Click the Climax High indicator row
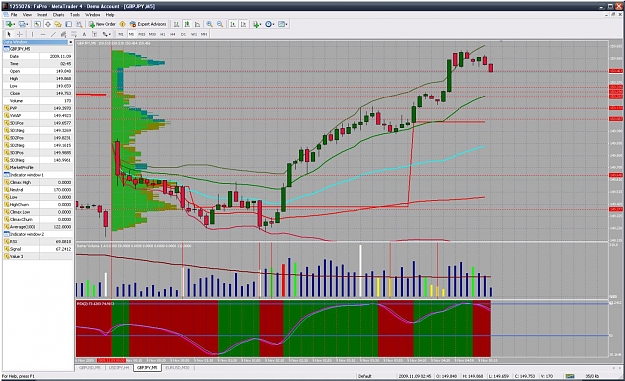Image resolution: width=625 pixels, height=381 pixels. point(38,182)
